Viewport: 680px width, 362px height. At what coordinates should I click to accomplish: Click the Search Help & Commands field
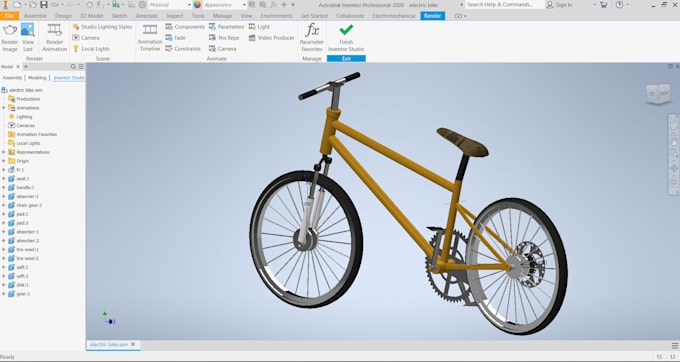pyautogui.click(x=504, y=5)
